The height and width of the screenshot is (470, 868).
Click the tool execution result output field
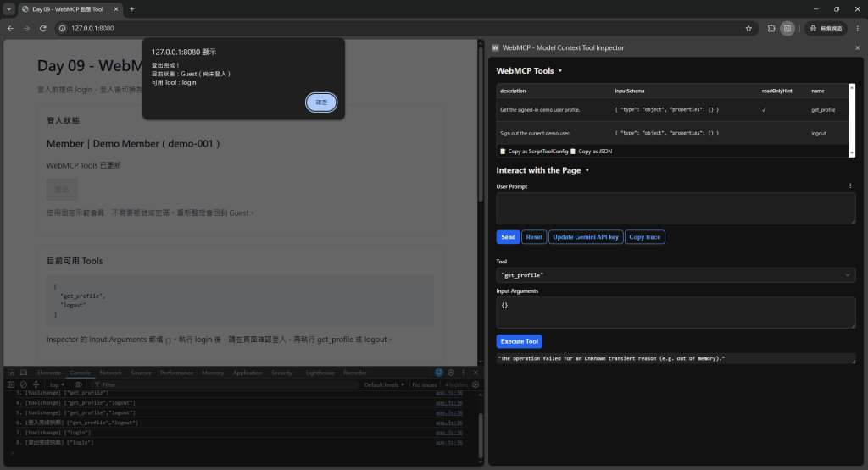pyautogui.click(x=676, y=358)
